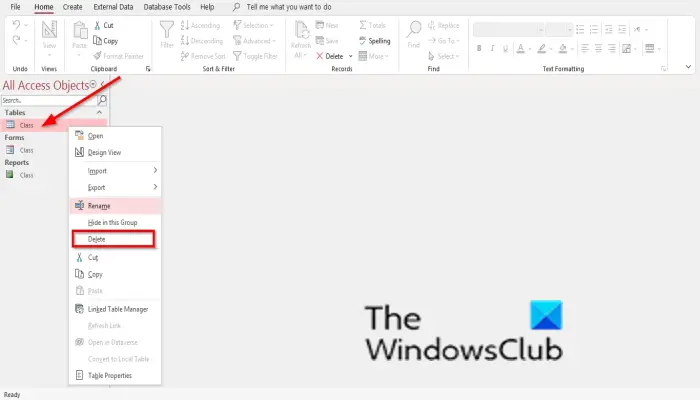The image size is (700, 400).
Task: Open the More records dropdown
Action: click(374, 56)
